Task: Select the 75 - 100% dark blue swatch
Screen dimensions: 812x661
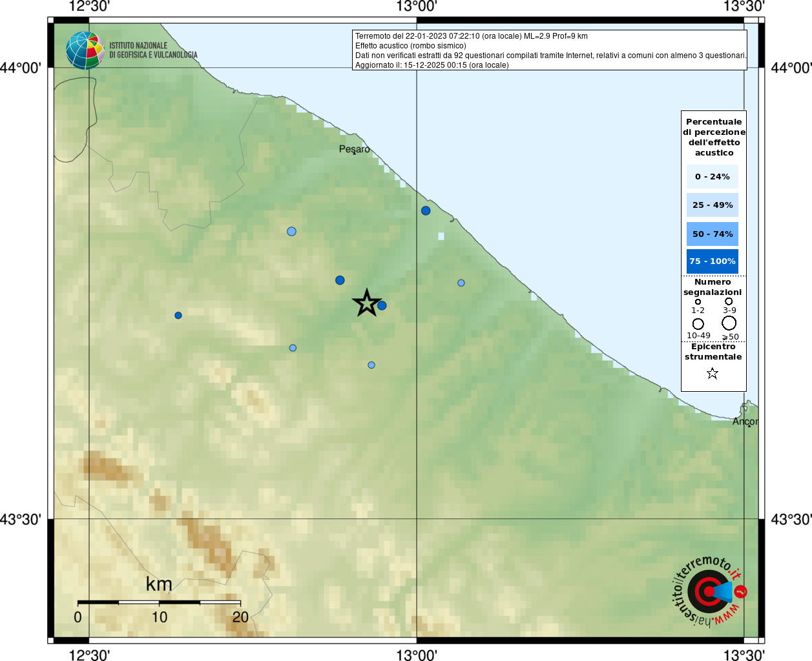Action: point(713,261)
